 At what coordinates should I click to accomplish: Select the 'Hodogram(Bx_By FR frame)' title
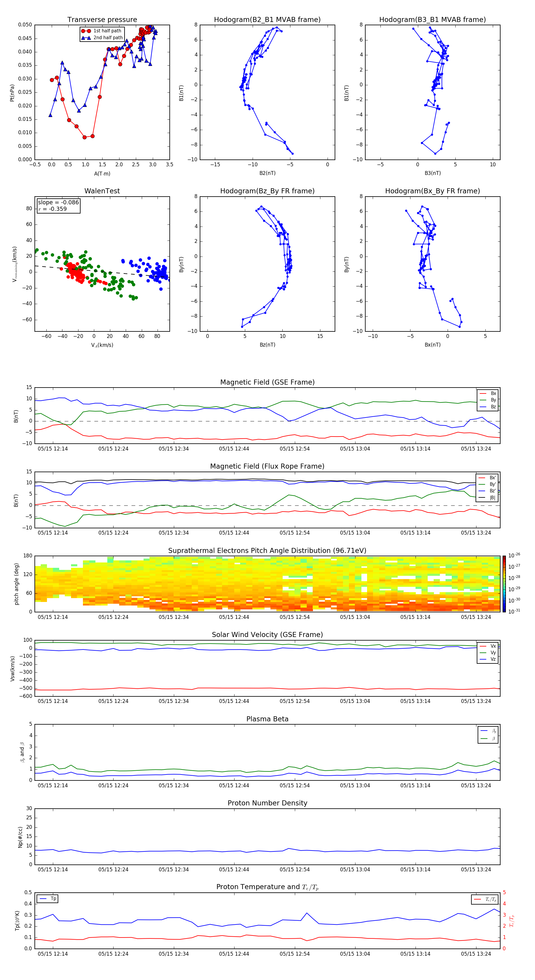(x=432, y=191)
